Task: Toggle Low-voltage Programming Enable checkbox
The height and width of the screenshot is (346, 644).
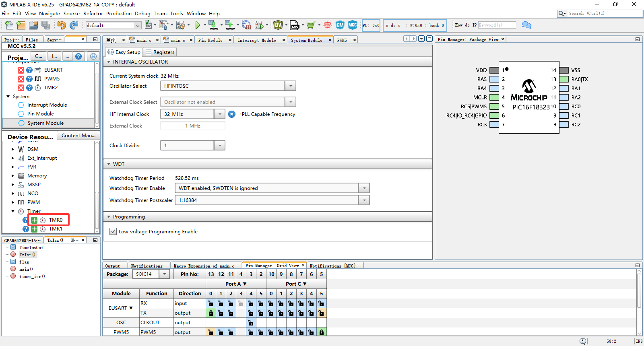Action: 113,231
